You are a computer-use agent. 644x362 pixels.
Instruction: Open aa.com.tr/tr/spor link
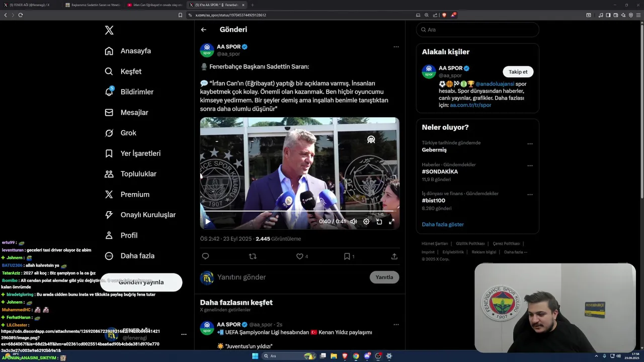tap(470, 105)
